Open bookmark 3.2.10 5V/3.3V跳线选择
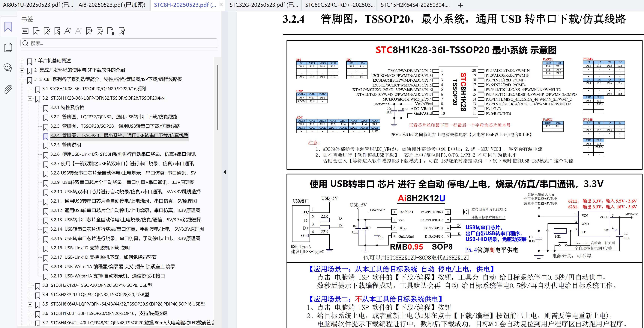 pos(125,192)
